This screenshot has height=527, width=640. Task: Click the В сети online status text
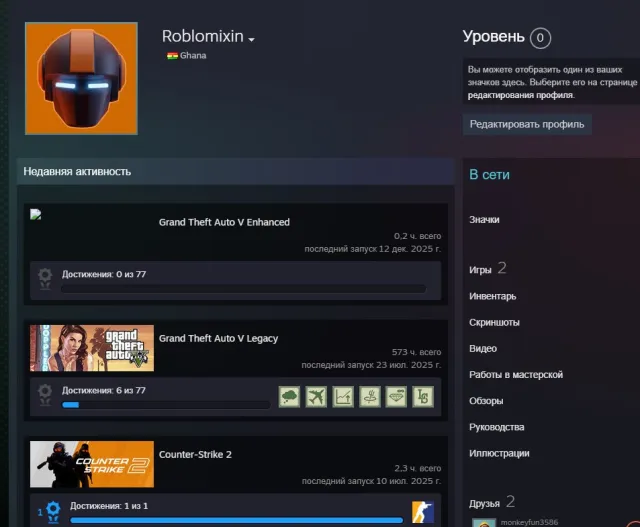click(489, 175)
